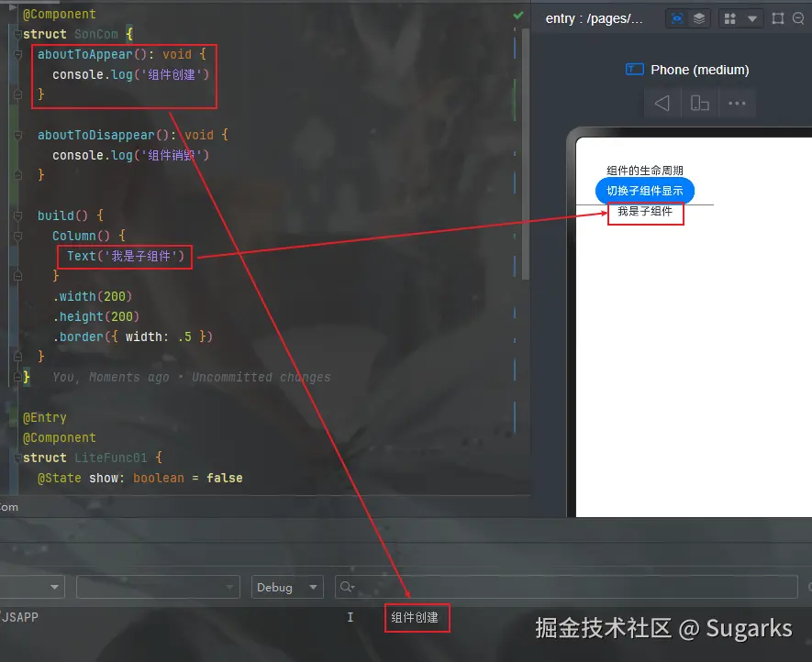812x662 pixels.
Task: Click the Uncommitted changes git blame annotation
Action: (261, 378)
